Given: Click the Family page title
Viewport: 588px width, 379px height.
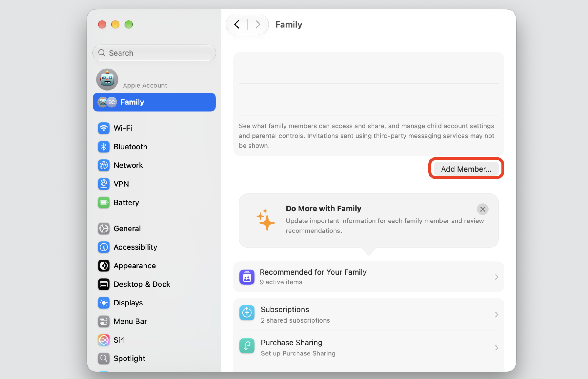Looking at the screenshot, I should point(289,24).
